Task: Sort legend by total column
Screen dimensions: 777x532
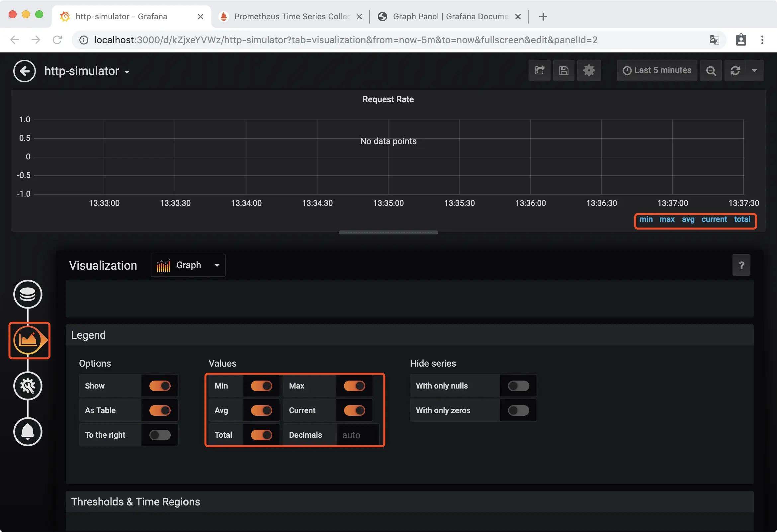Action: (x=742, y=220)
